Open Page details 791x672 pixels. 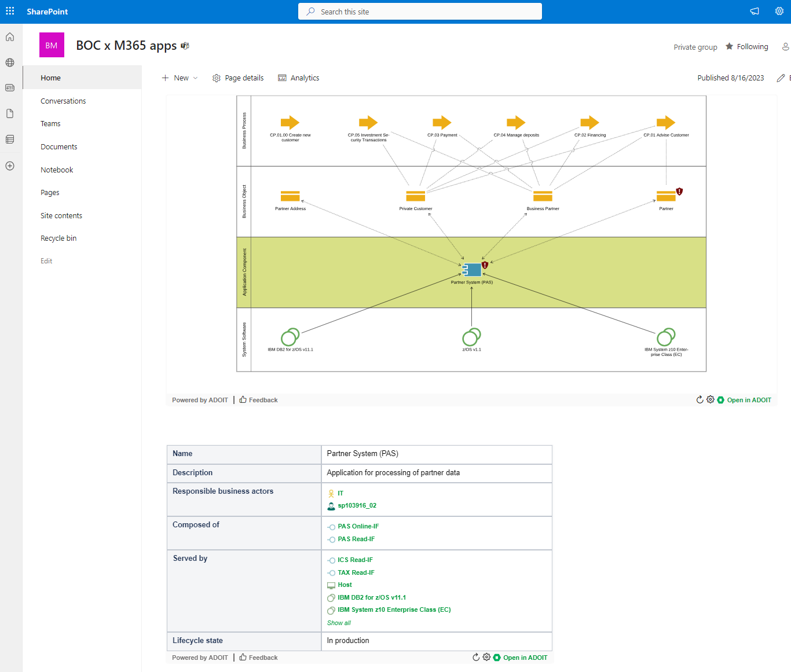coord(238,78)
